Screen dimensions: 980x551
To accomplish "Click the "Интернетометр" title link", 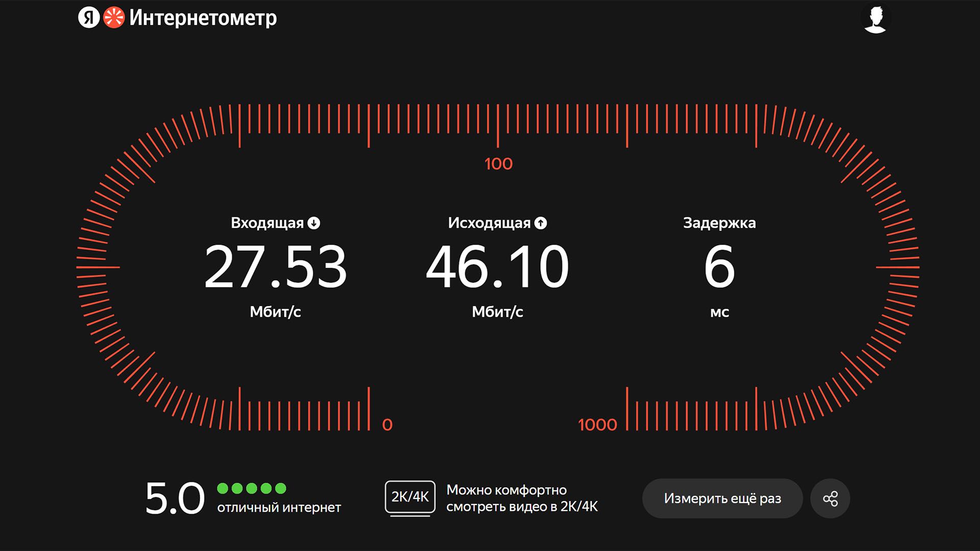I will point(203,18).
